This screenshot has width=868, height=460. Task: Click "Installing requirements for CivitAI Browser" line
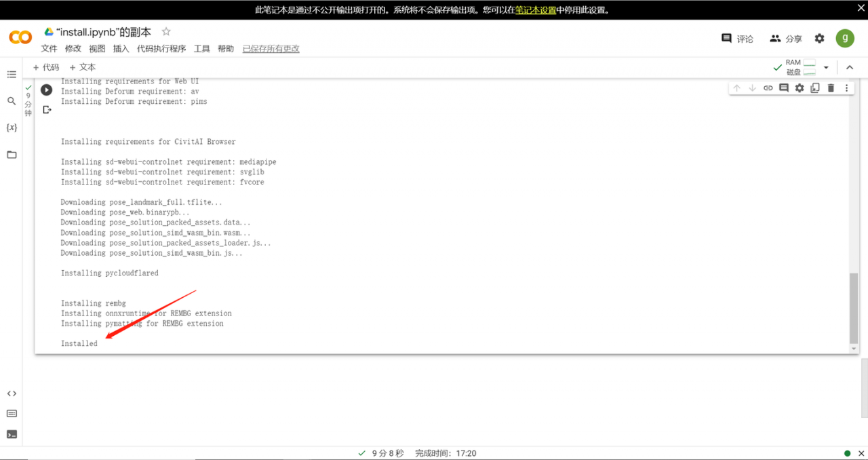pos(149,142)
